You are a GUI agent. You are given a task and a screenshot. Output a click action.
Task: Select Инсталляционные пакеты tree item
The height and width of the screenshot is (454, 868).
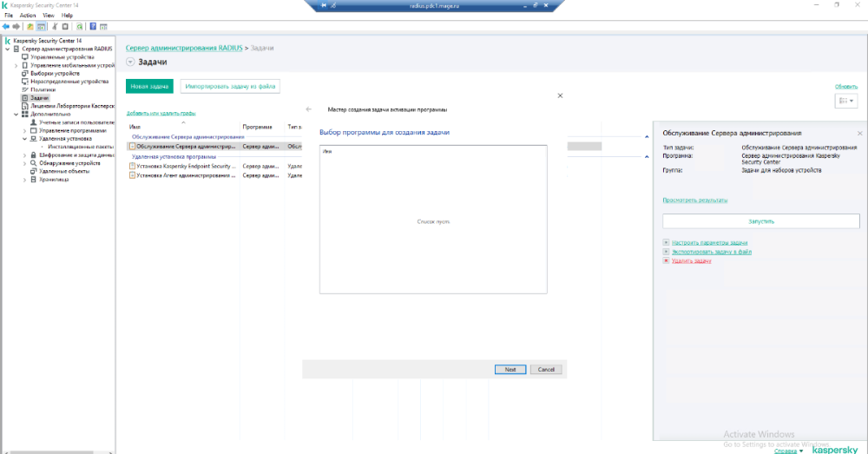click(x=81, y=147)
